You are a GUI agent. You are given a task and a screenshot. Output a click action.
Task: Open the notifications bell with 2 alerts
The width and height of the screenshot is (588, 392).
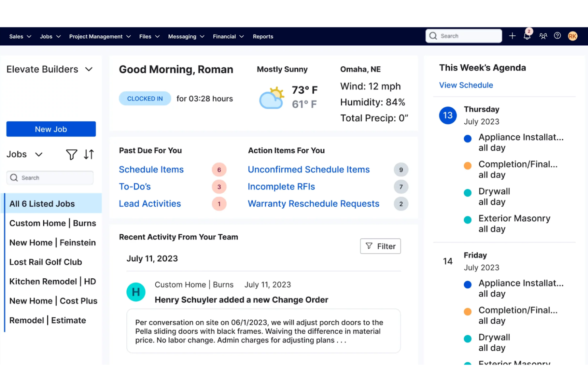click(527, 36)
